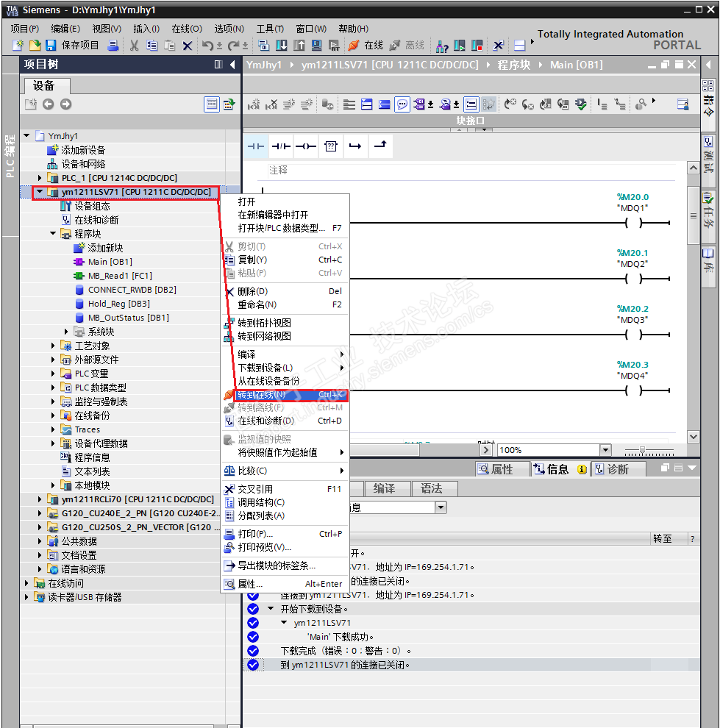Click the cut scissors icon in main toolbar
Image resolution: width=720 pixels, height=728 pixels.
point(134,46)
